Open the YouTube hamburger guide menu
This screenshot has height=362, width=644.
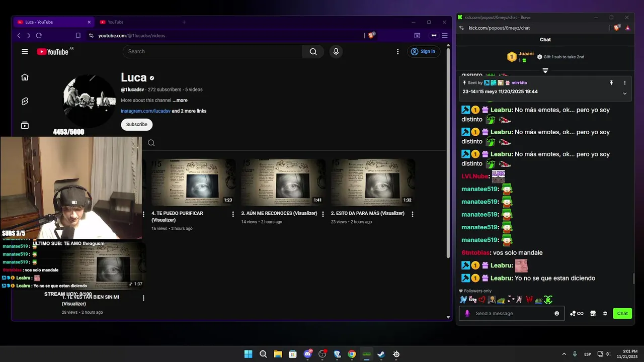coord(25,51)
